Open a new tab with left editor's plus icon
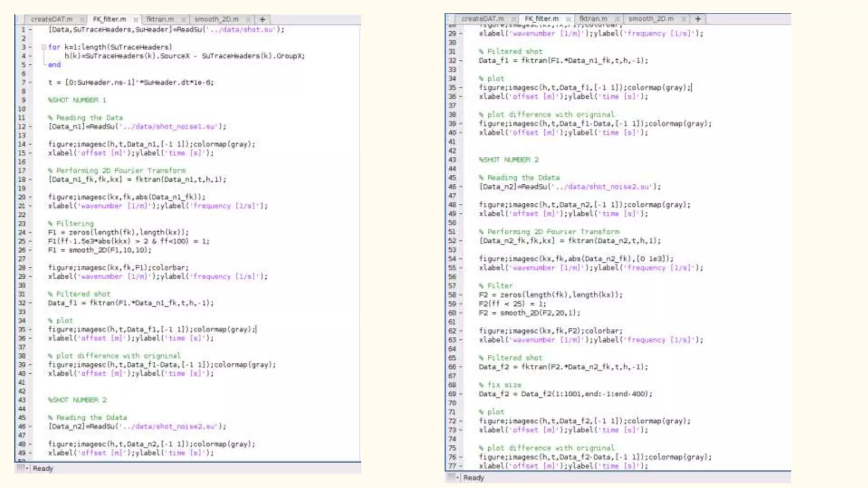The height and width of the screenshot is (488, 868). pyautogui.click(x=262, y=19)
